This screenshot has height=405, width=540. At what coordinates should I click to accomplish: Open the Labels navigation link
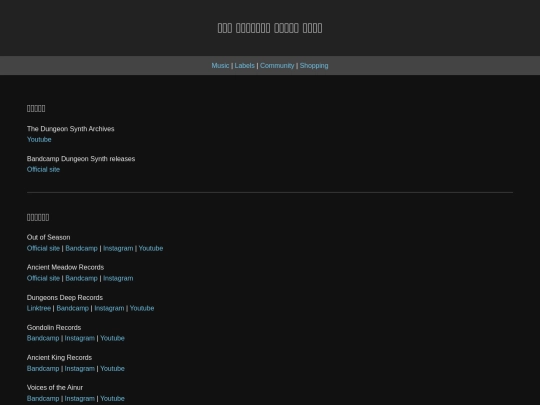tap(245, 65)
